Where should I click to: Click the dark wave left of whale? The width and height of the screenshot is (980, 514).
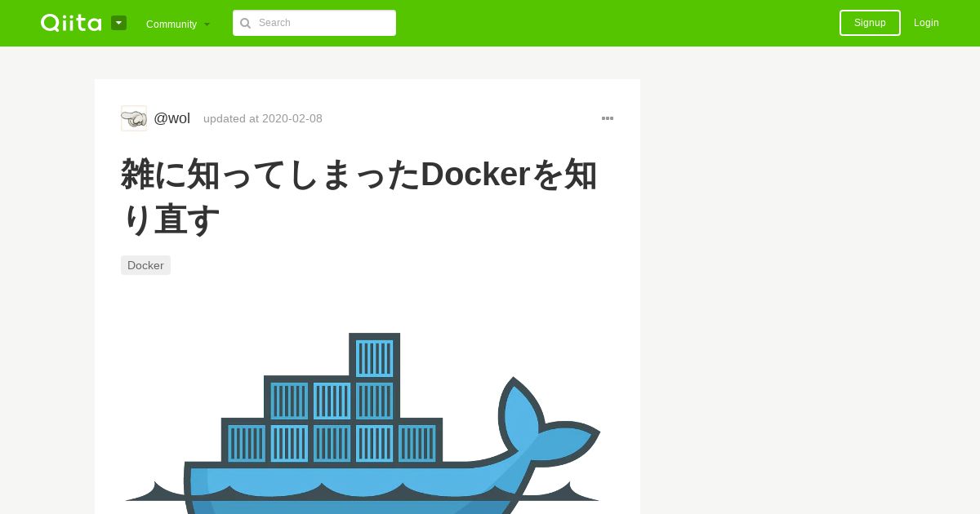coord(154,492)
